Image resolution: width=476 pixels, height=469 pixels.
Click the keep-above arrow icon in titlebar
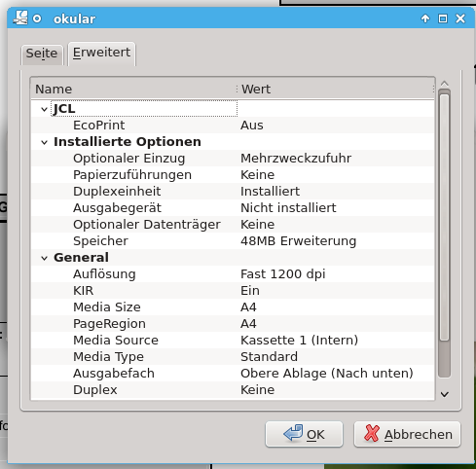(x=425, y=18)
